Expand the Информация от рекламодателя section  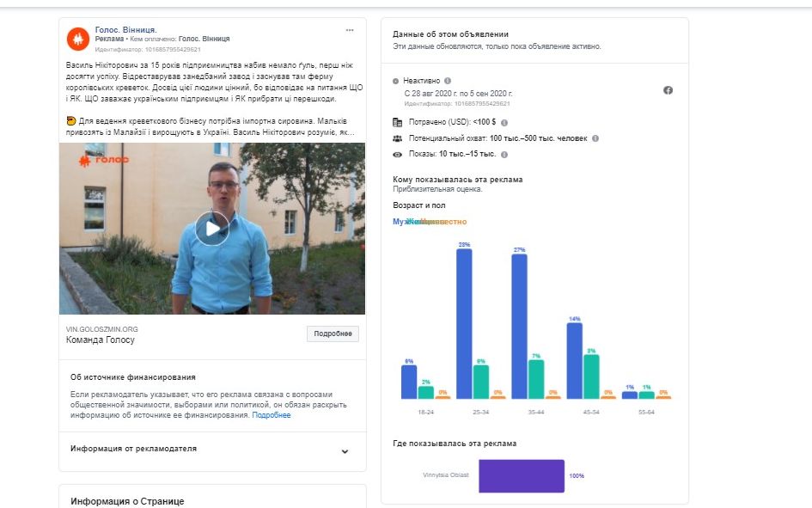click(x=345, y=451)
